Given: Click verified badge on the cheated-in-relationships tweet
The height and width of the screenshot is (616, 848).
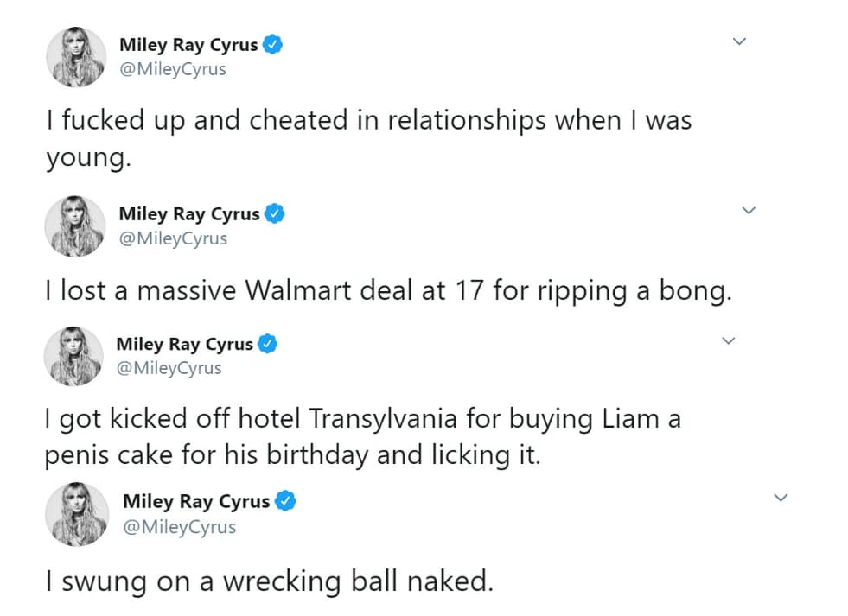Looking at the screenshot, I should tap(273, 46).
